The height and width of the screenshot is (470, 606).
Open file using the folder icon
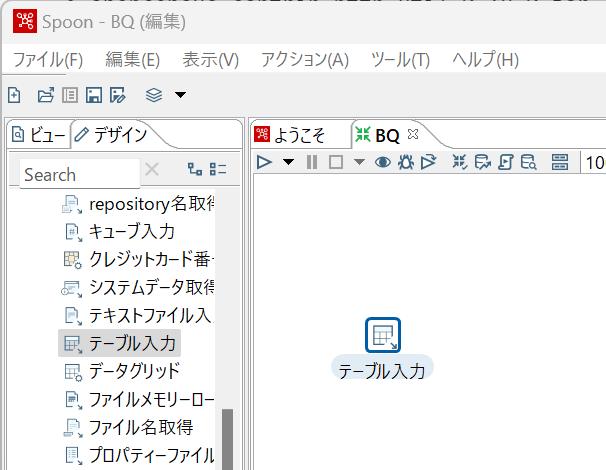(46, 95)
